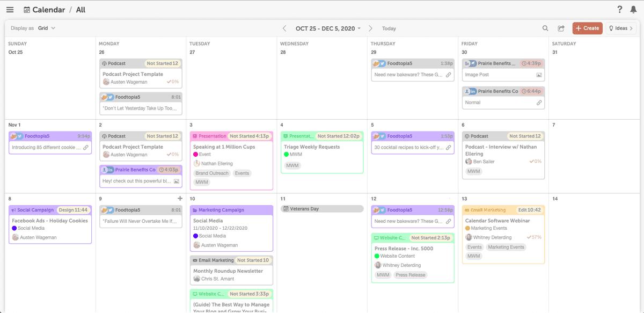Select the All breadcrumb item
The height and width of the screenshot is (313, 644).
(x=80, y=9)
